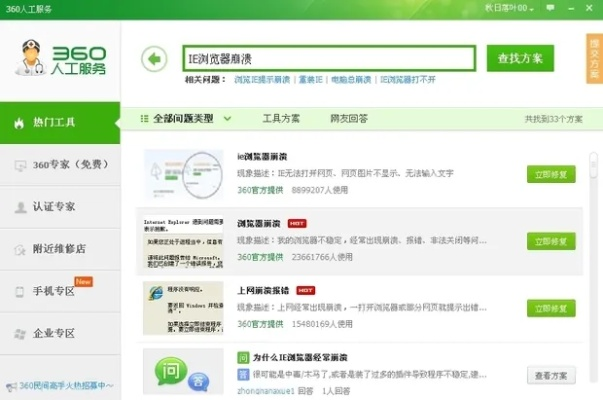Click 立即修复 for 上网崩溃报错
The image size is (603, 400).
point(551,308)
